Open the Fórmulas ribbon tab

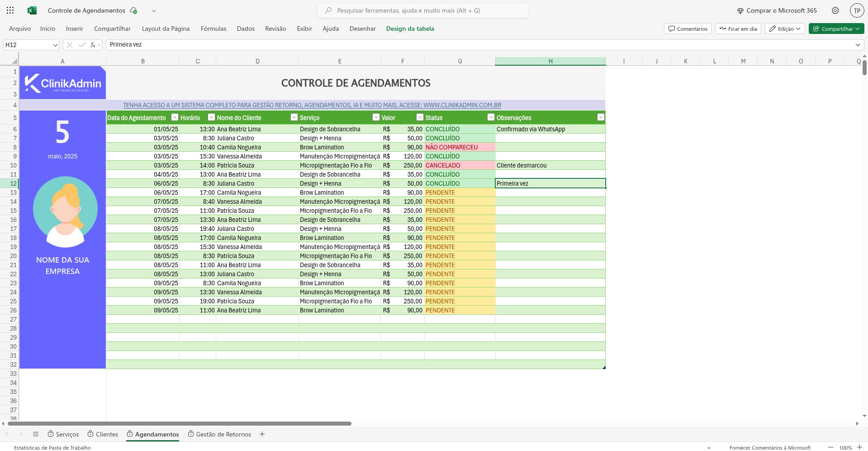[x=213, y=29]
